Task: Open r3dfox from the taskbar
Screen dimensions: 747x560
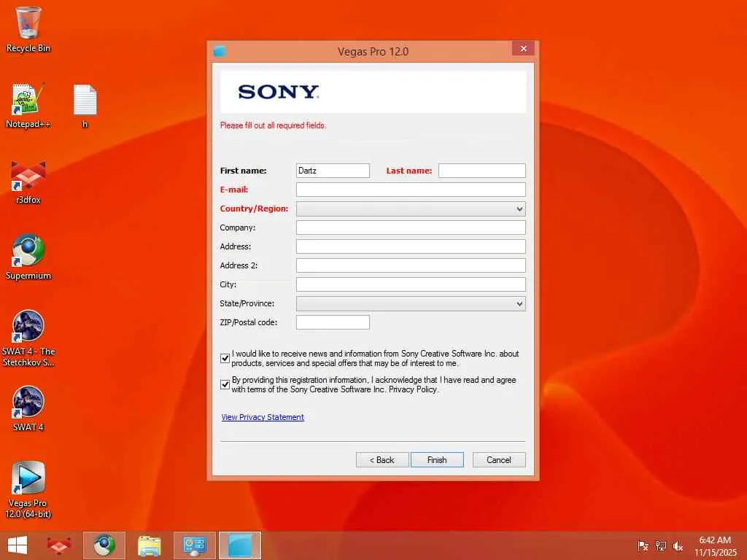Action: (59, 545)
